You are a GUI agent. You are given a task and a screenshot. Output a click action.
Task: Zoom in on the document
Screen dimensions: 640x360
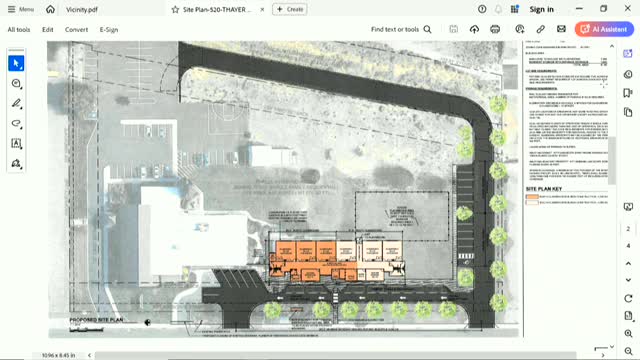[628, 333]
